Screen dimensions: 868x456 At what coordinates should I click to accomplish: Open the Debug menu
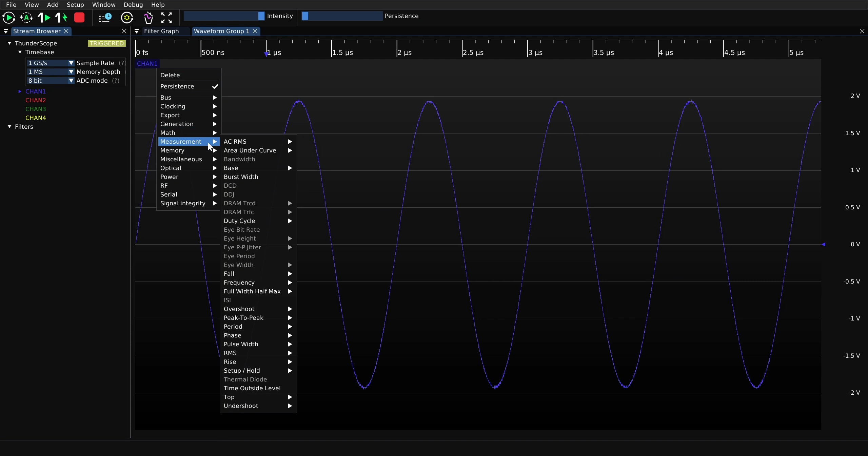tap(133, 5)
